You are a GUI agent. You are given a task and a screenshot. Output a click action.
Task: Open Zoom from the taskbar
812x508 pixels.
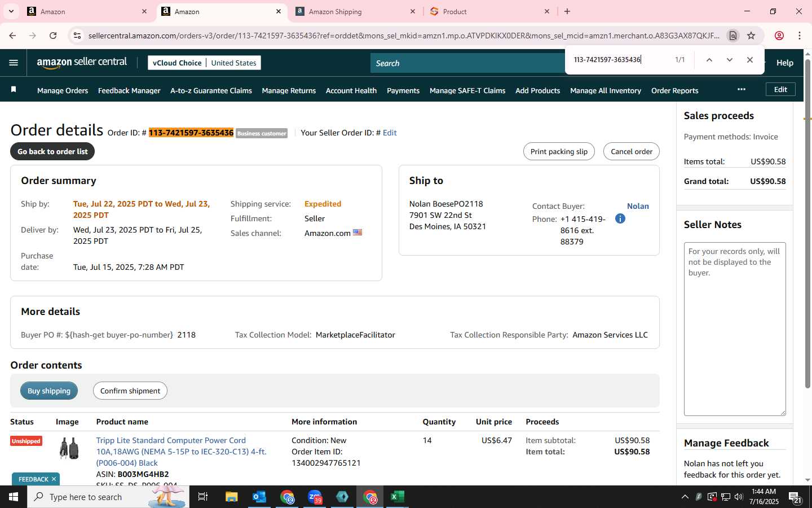click(315, 497)
